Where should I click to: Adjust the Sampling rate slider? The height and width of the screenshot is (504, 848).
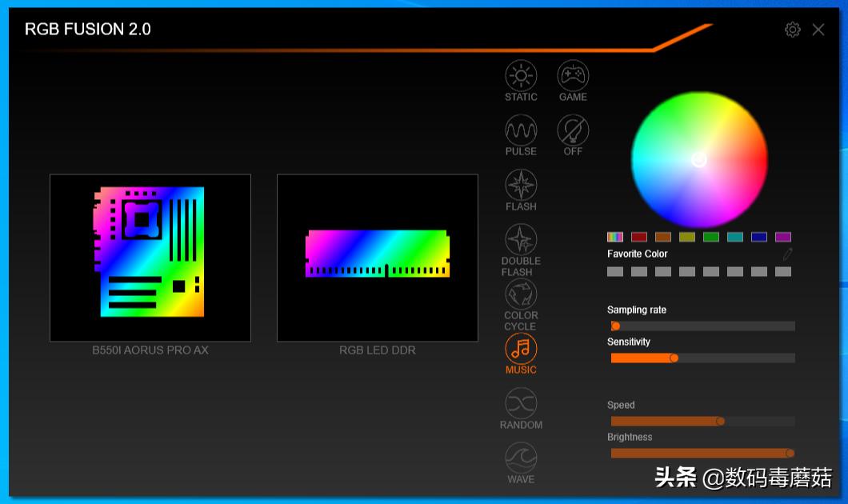703,326
